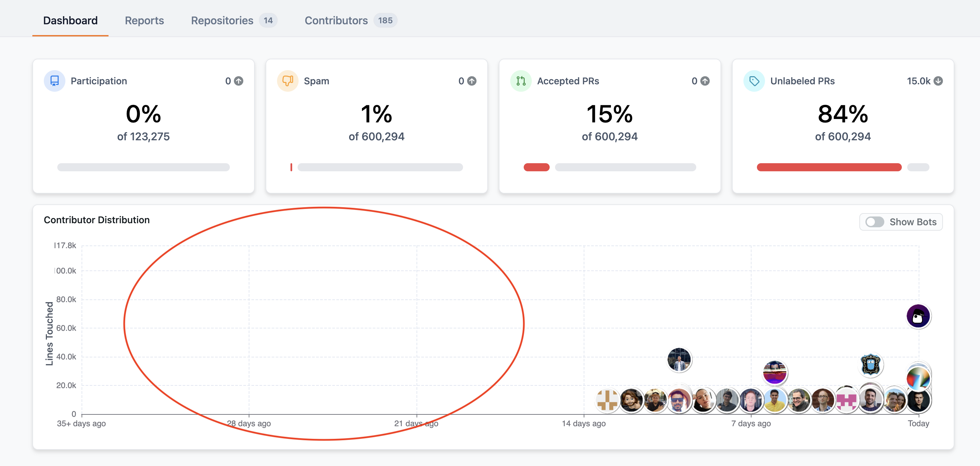Click the '14 days ago' axis label
Viewport: 980px width, 466px height.
coord(584,424)
